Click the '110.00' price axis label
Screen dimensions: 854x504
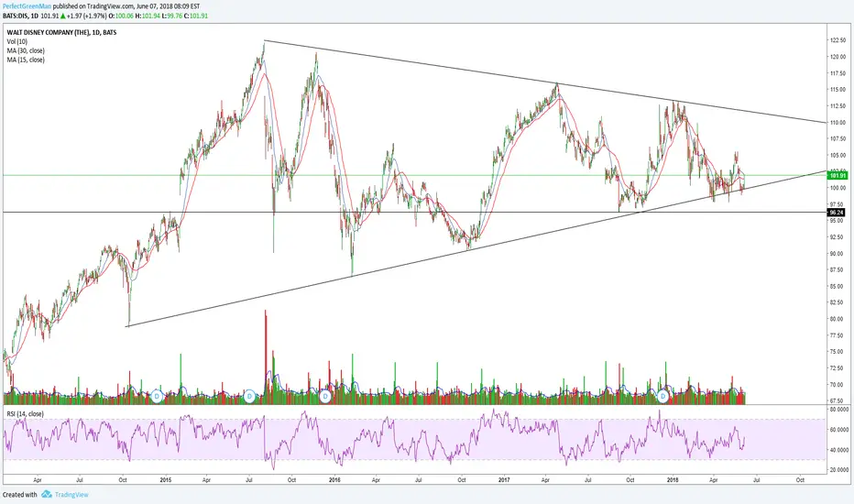(x=838, y=123)
